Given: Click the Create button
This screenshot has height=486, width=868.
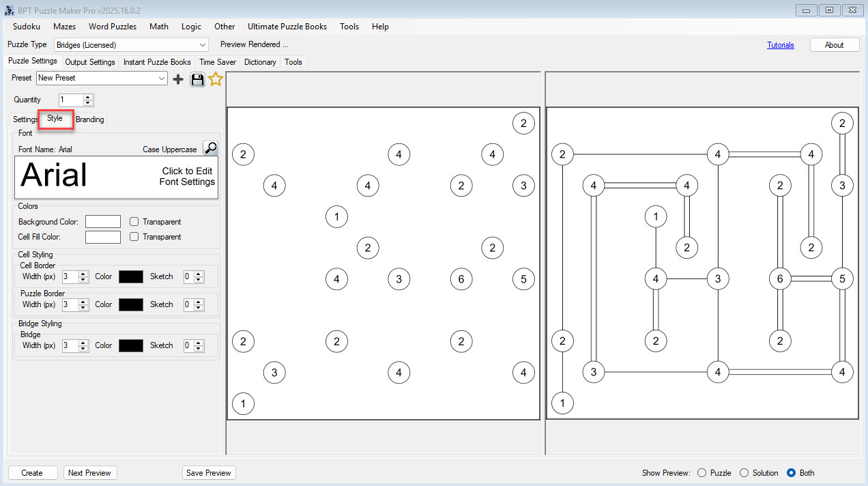Looking at the screenshot, I should pyautogui.click(x=32, y=472).
